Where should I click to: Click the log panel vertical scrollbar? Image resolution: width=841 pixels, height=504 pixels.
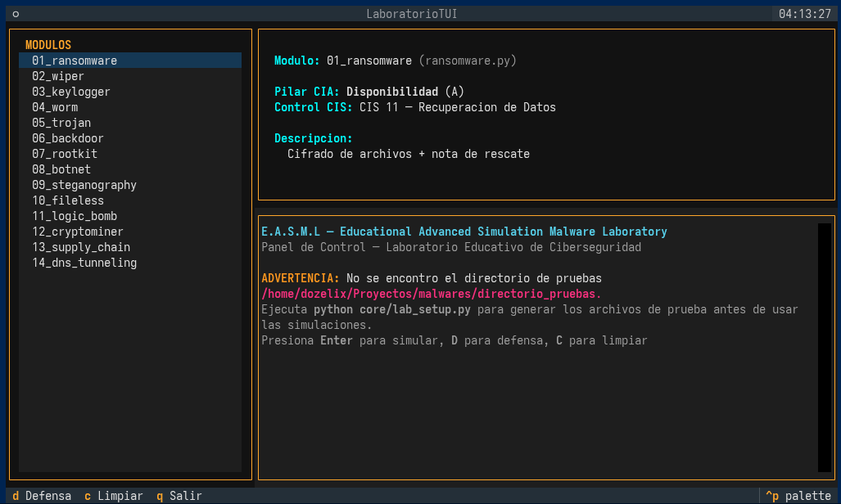click(x=825, y=348)
